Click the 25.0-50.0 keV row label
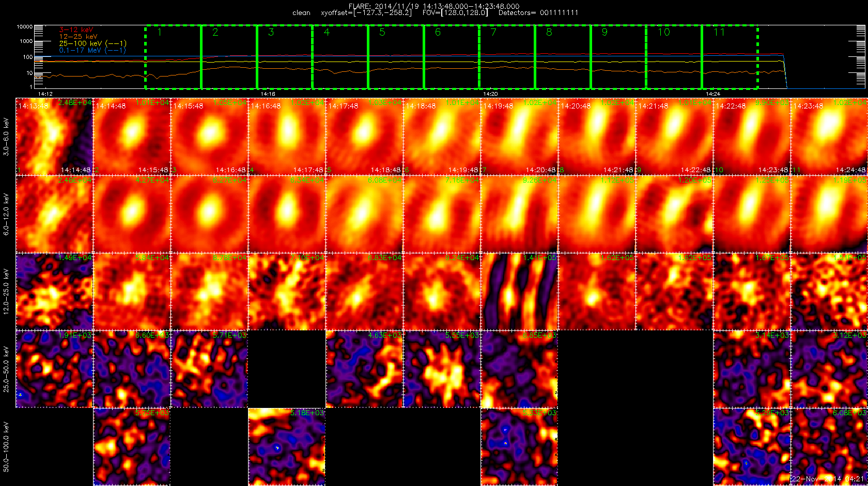Image resolution: width=868 pixels, height=486 pixels. 6,369
